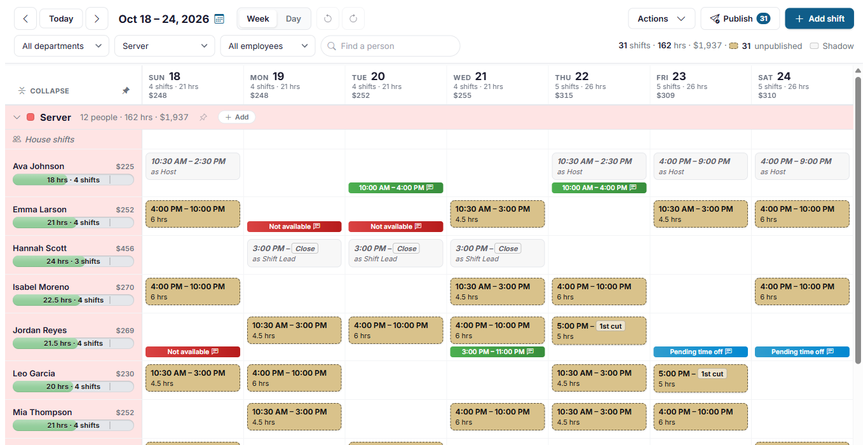The image size is (868, 445).
Task: Click the unpublished shifts ticket icon
Action: coord(733,46)
